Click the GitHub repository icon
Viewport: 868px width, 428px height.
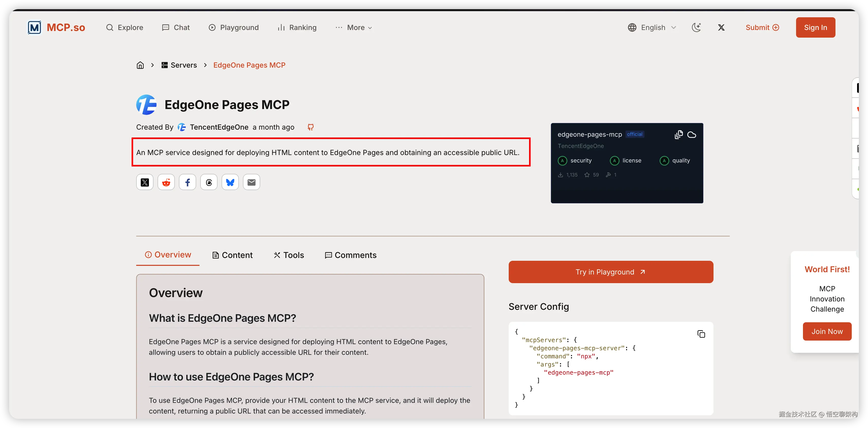(x=310, y=127)
